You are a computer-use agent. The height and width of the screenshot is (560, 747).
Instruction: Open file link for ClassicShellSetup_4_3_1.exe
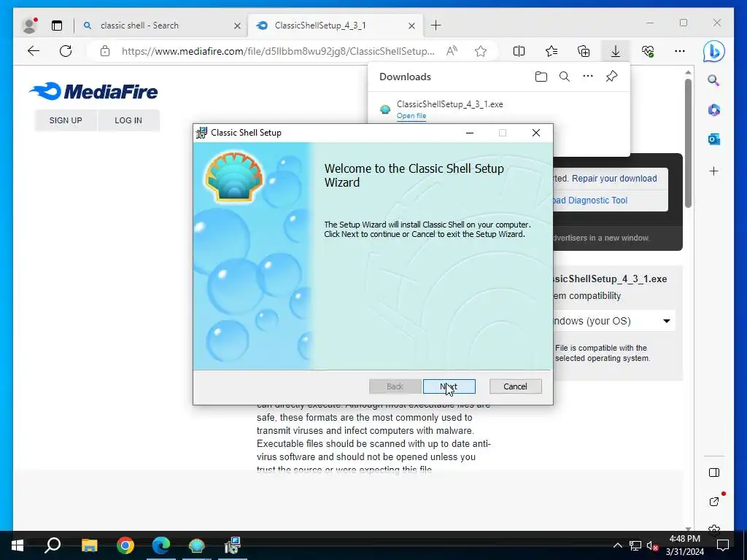(411, 116)
